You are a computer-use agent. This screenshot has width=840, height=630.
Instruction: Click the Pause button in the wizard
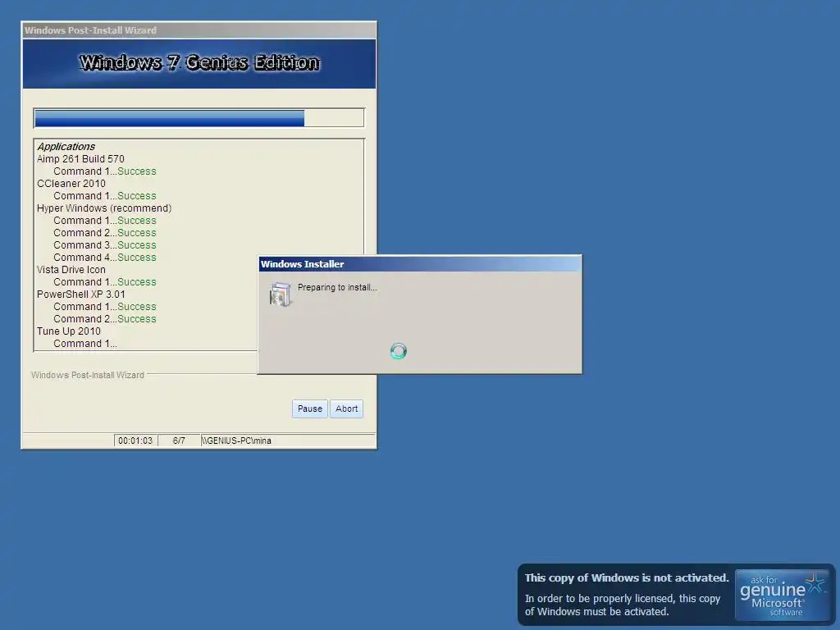[309, 409]
